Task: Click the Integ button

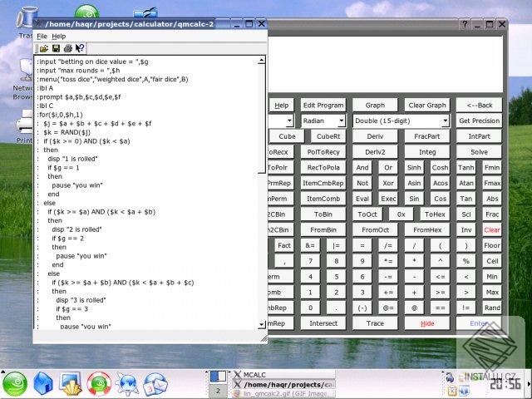Action: (427, 152)
